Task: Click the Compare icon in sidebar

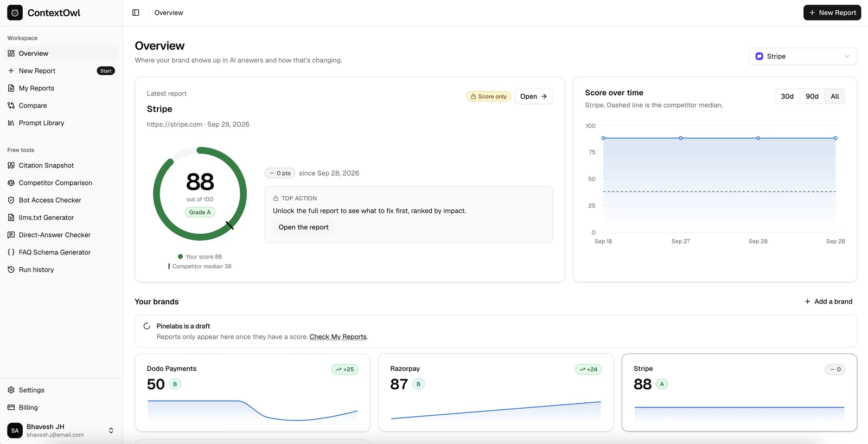Action: [x=11, y=105]
